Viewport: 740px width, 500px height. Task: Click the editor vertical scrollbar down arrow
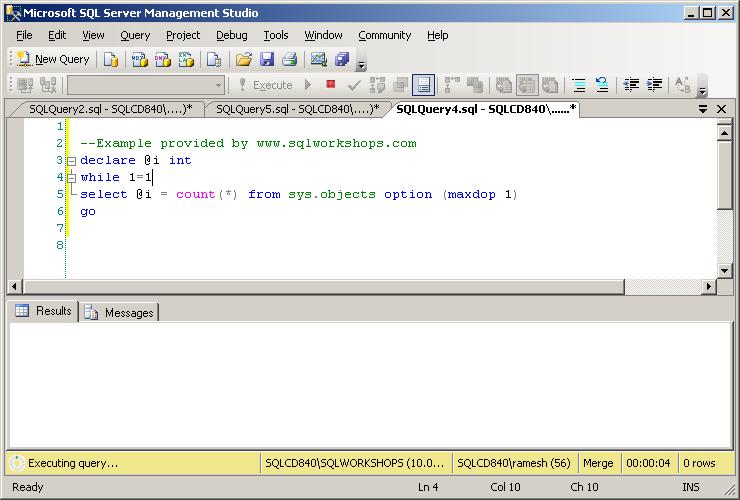(724, 271)
